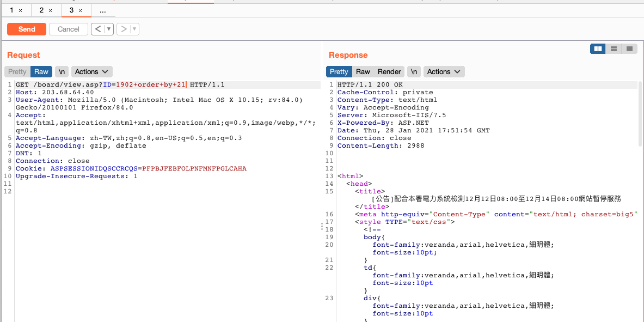Click the Cookie ASPSESSIONID header line
644x322 pixels.
131,168
